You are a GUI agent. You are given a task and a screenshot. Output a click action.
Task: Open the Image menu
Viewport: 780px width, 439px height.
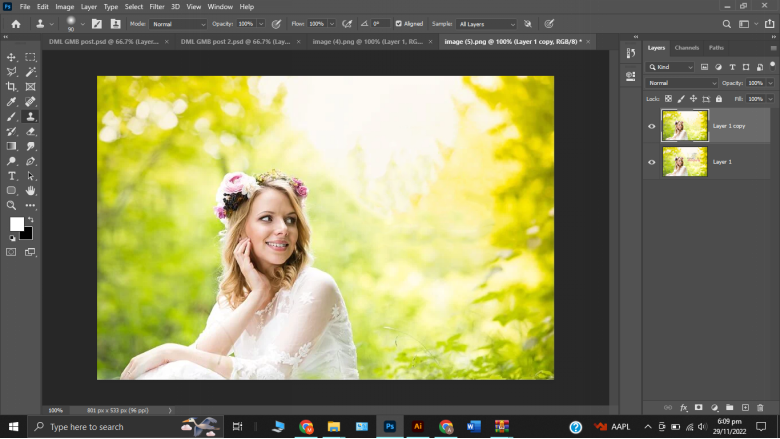[65, 7]
